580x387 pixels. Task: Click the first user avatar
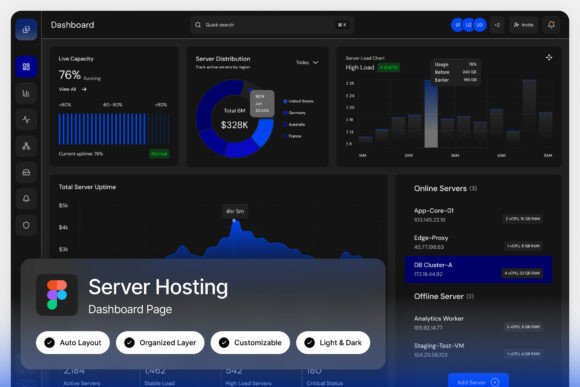point(458,25)
